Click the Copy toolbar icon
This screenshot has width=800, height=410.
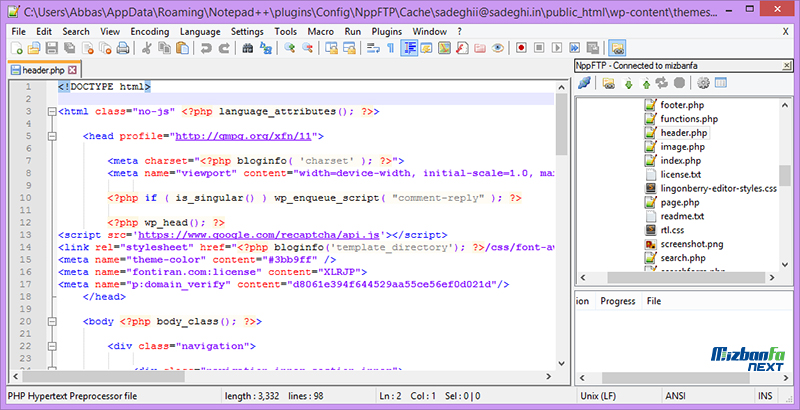point(164,48)
